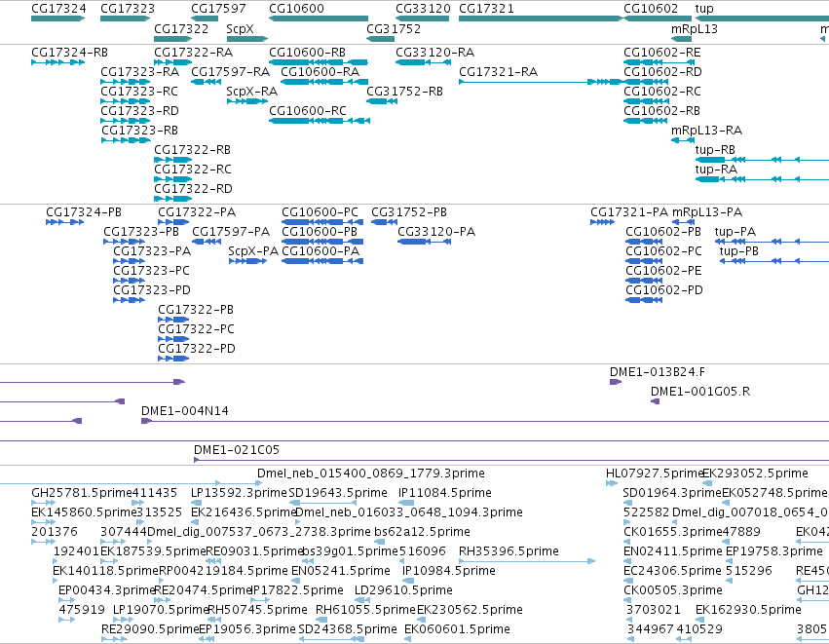Viewport: 829px width, 644px height.
Task: Click protein CG17322-PD
Action: 173,359
